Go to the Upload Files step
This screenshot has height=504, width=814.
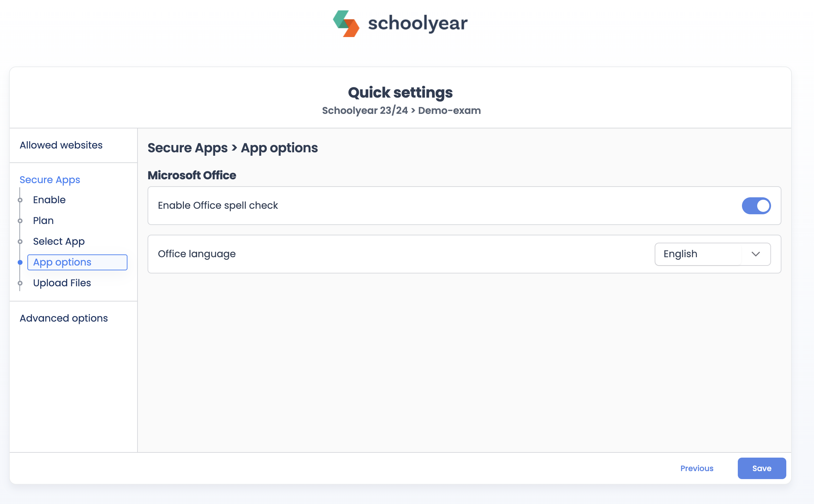click(x=62, y=283)
